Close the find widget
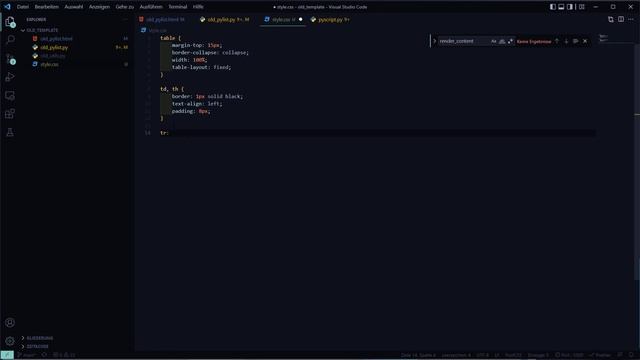Viewport: 640px width, 360px height. (585, 41)
